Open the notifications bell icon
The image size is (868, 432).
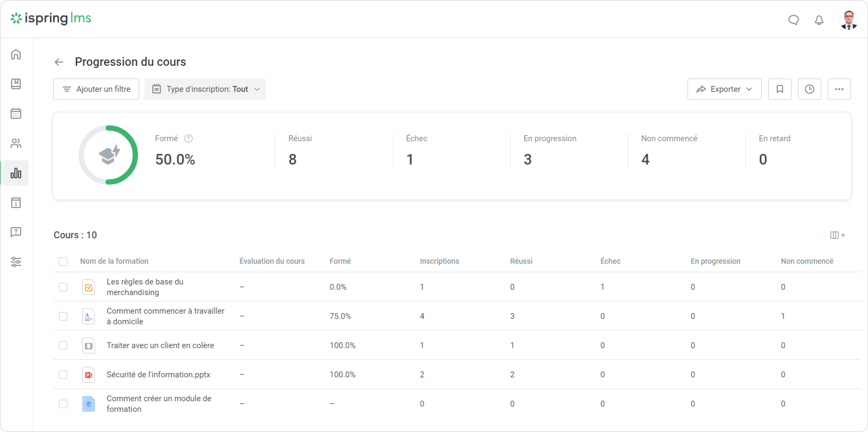coord(819,20)
